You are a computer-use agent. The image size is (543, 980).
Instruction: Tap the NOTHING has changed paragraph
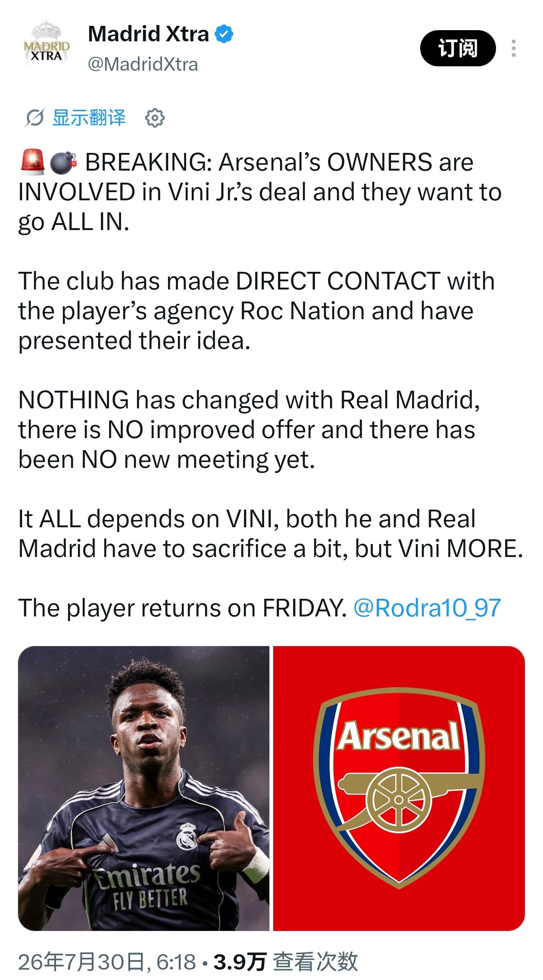click(249, 430)
